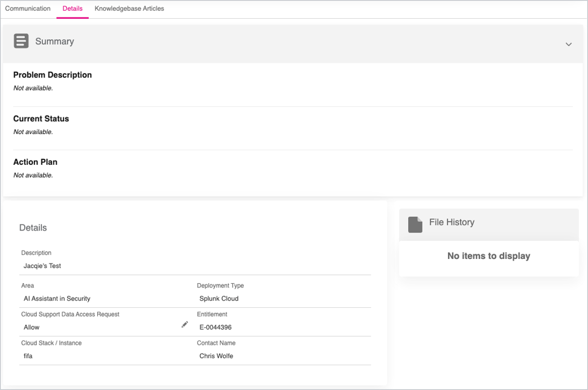The image size is (588, 390).
Task: Click the AI Assistant in Security value
Action: coord(57,298)
